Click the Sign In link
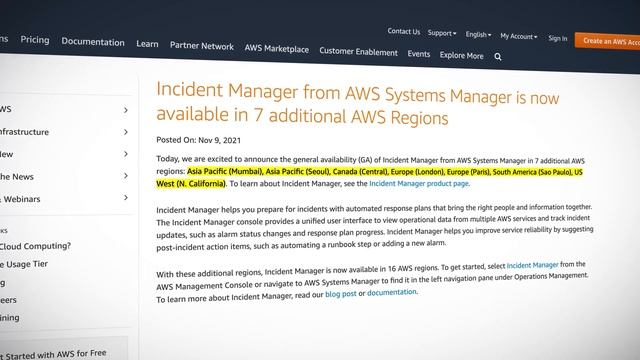This screenshot has width=640, height=360. 558,38
